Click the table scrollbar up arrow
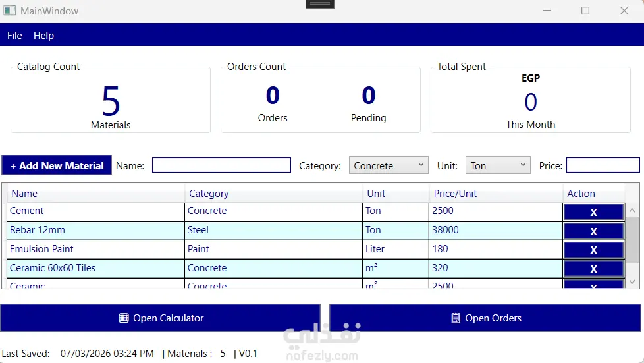Screen dimensions: 644x363 point(632,210)
